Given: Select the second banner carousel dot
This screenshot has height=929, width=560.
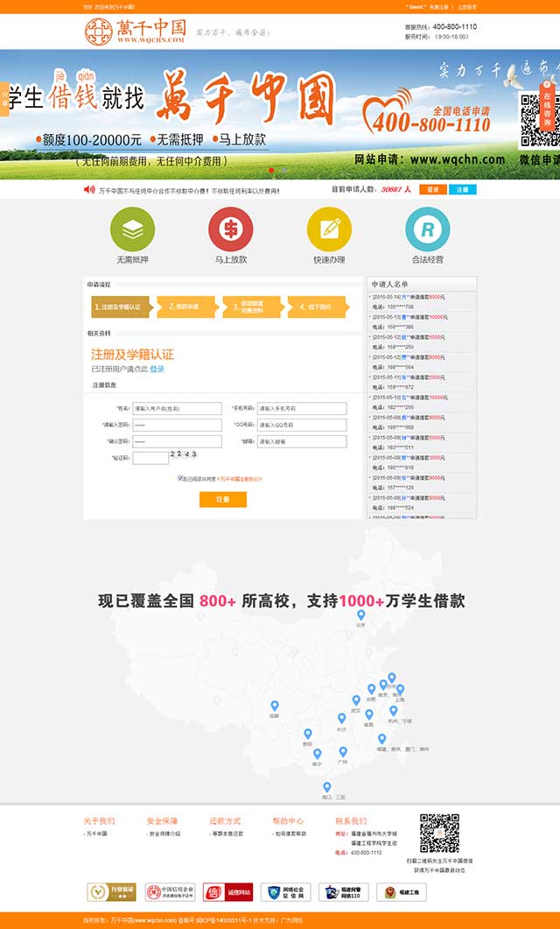Looking at the screenshot, I should tap(283, 171).
